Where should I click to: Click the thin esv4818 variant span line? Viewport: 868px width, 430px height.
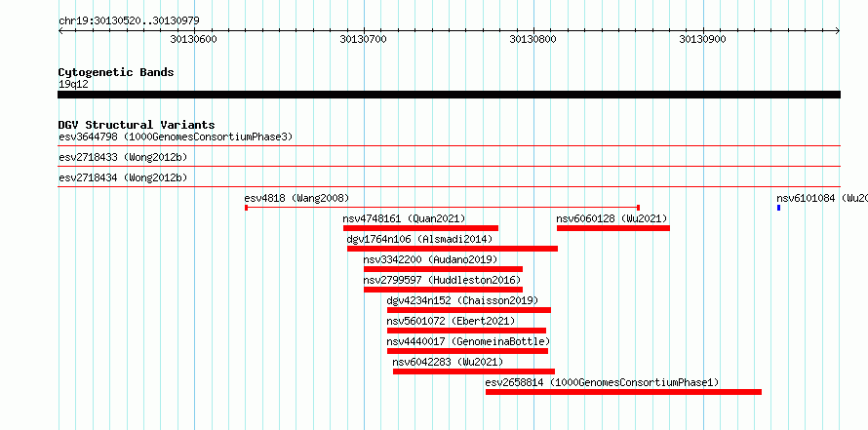tap(443, 208)
